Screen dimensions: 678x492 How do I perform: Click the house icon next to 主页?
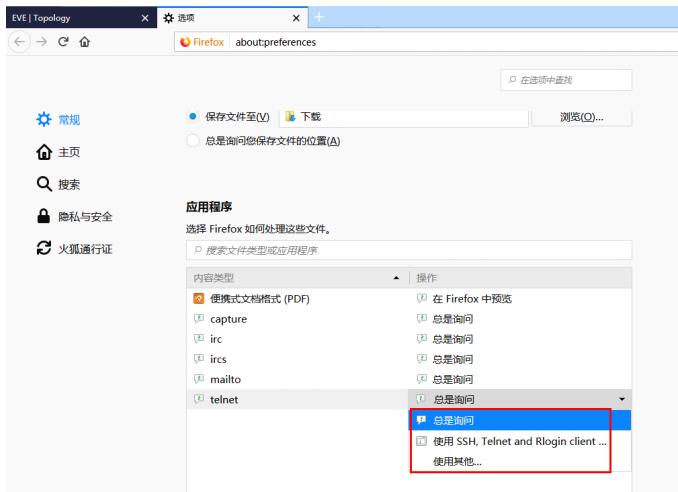point(44,152)
